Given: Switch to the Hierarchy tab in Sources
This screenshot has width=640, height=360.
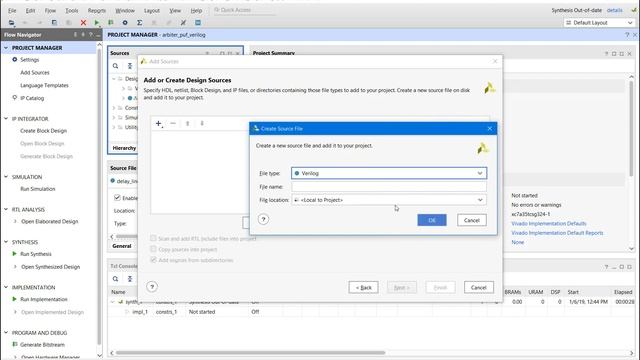Looking at the screenshot, I should [124, 148].
